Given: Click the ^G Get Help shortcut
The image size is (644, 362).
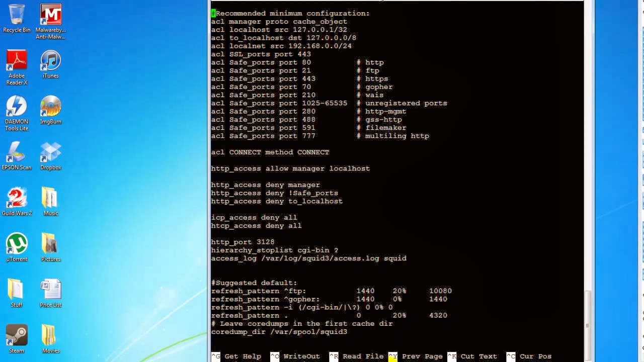Looking at the screenshot, I should tap(236, 356).
